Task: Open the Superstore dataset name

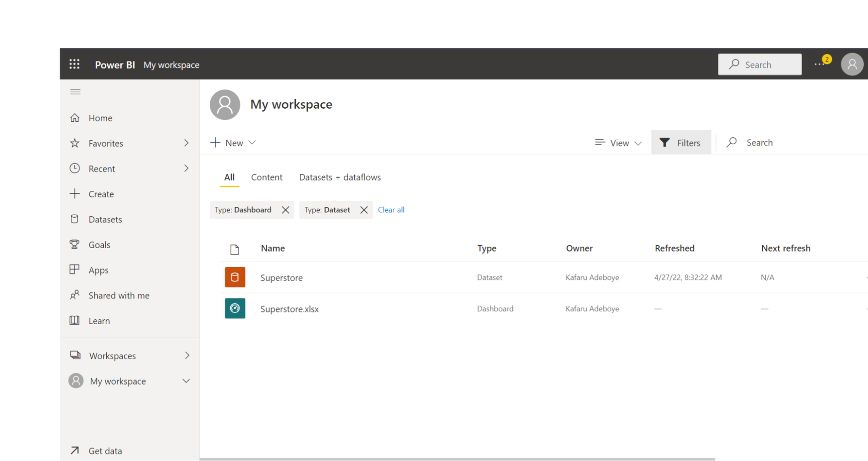Action: (x=281, y=278)
